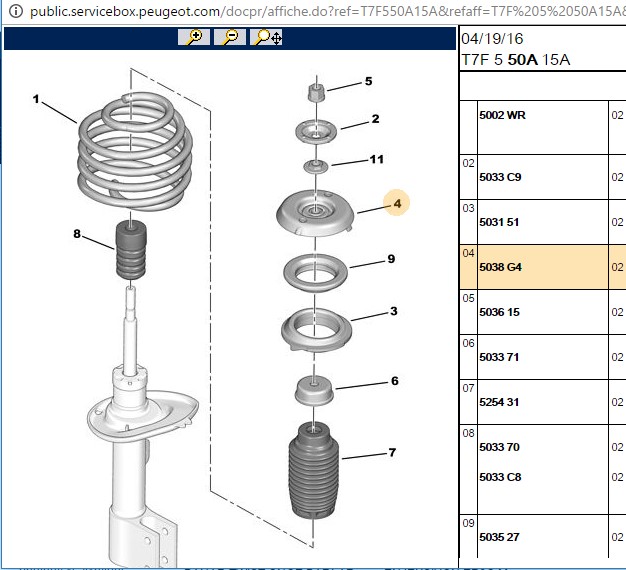Open part number 5035 27
Viewport: 626px width, 570px height.
499,537
